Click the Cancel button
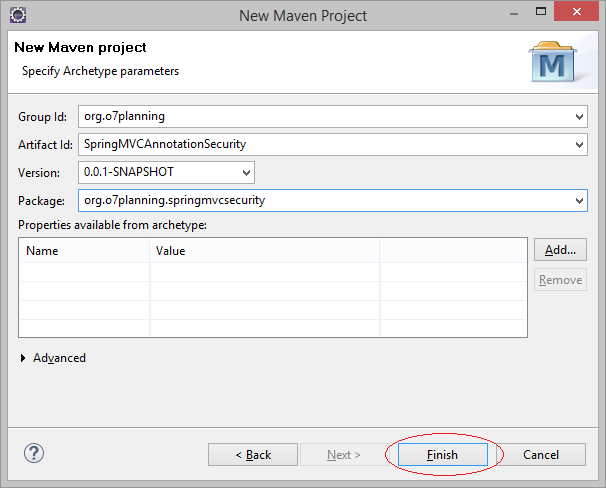This screenshot has width=606, height=488. (x=541, y=454)
